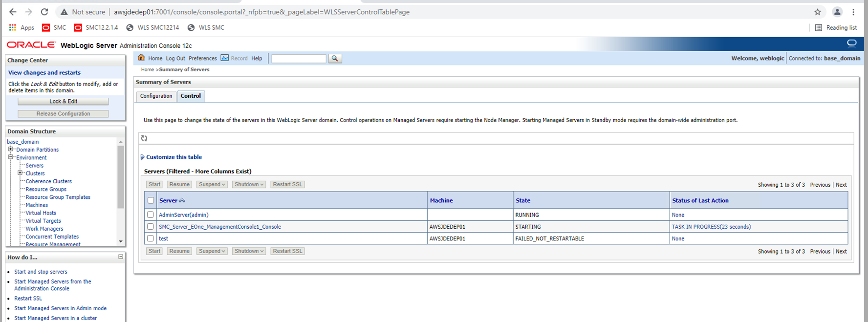This screenshot has width=868, height=322.
Task: Check the SMC_Server_EOne_ManagementConsole1_Console checkbox
Action: point(151,227)
